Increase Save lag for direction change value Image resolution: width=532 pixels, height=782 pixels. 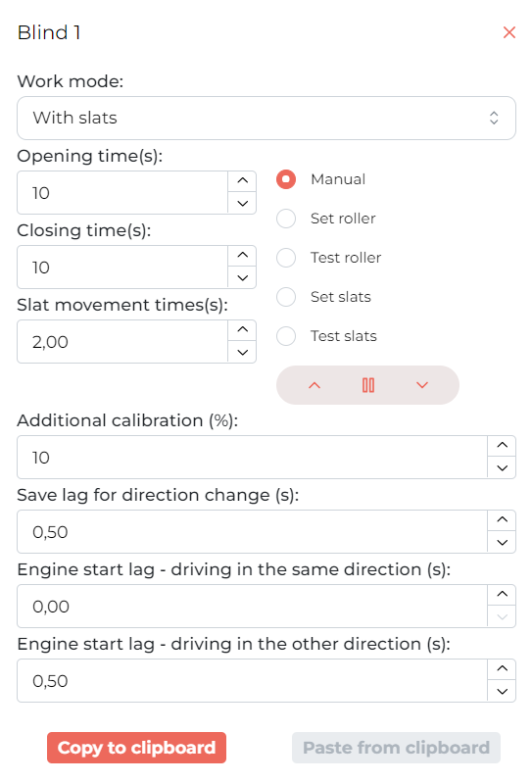click(x=502, y=520)
